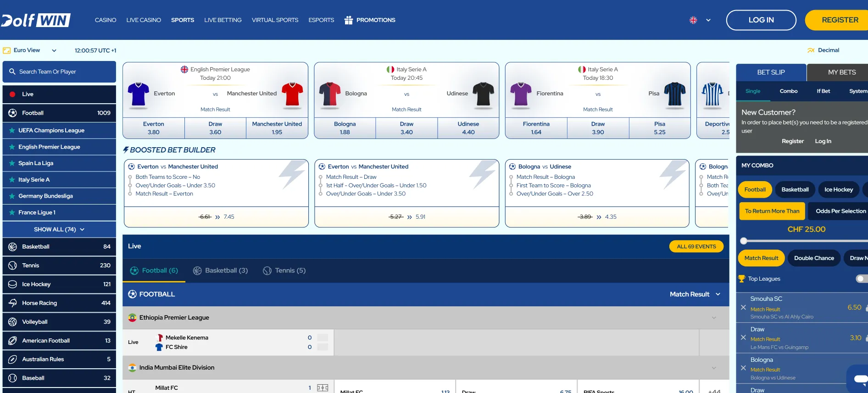Switch to My Bets tab

tap(838, 72)
